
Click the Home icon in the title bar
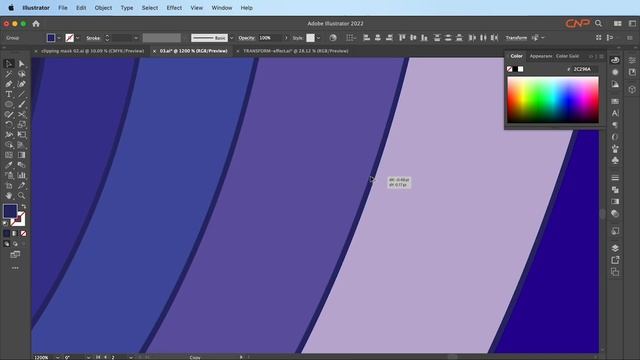(36, 24)
